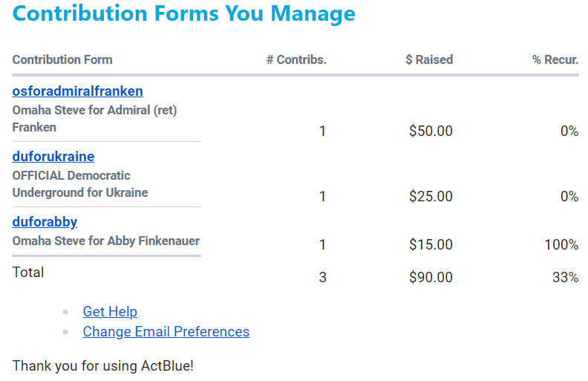Click the $90.00 total raised value

[x=431, y=278]
